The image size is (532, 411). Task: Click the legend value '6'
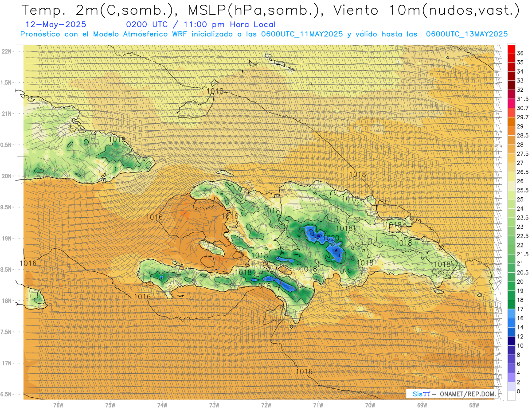(519, 364)
